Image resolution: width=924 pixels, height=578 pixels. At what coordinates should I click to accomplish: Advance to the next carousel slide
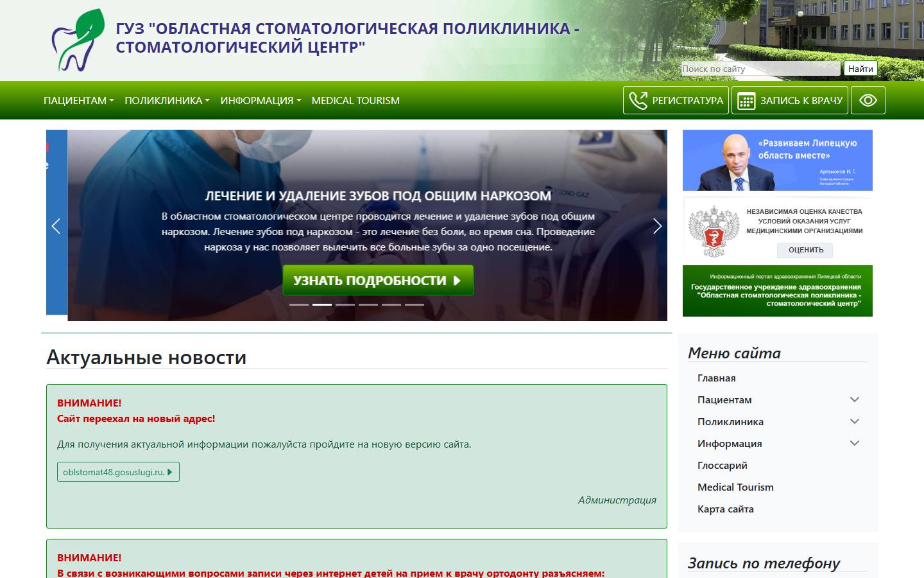[657, 226]
